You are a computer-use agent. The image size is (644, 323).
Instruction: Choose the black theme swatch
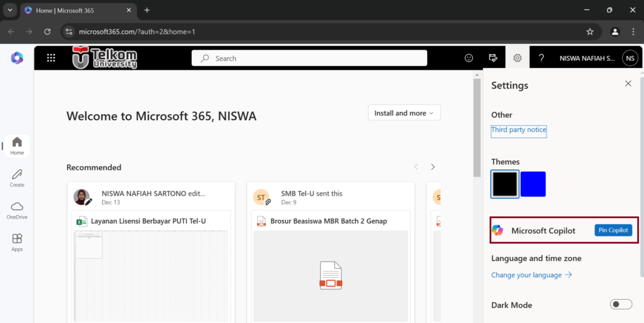[505, 184]
